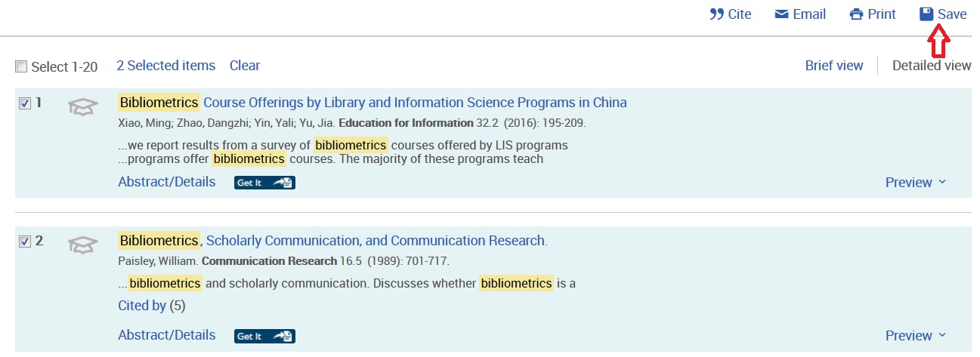Uncheck the checkbox for result 2

pyautogui.click(x=24, y=242)
